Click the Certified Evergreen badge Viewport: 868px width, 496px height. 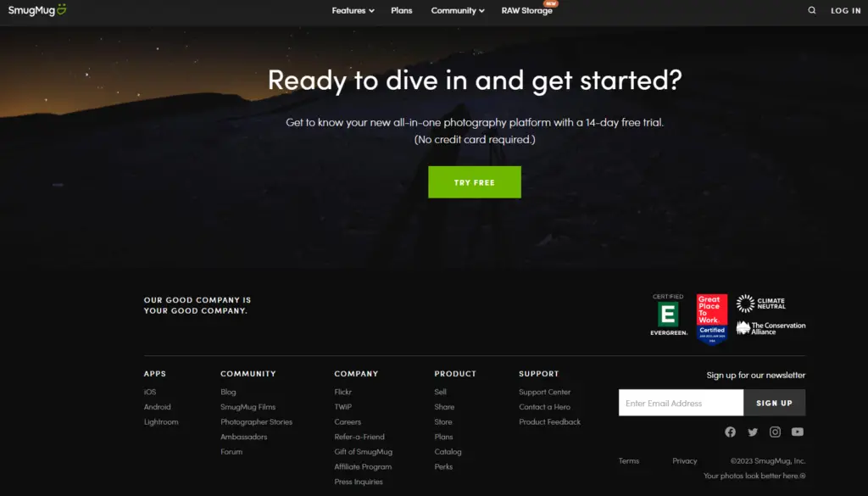click(x=669, y=315)
